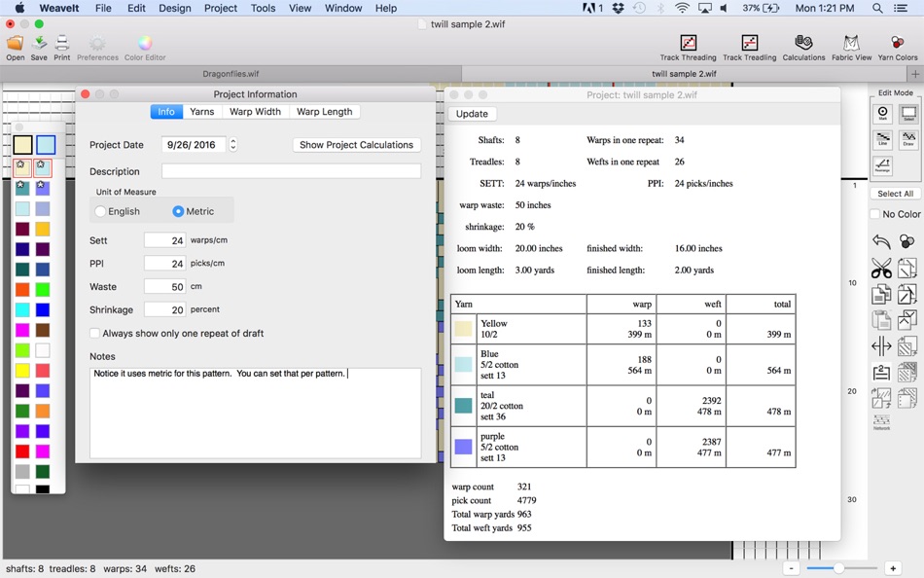924x578 pixels.
Task: Select the scissors cut tool
Action: (881, 269)
